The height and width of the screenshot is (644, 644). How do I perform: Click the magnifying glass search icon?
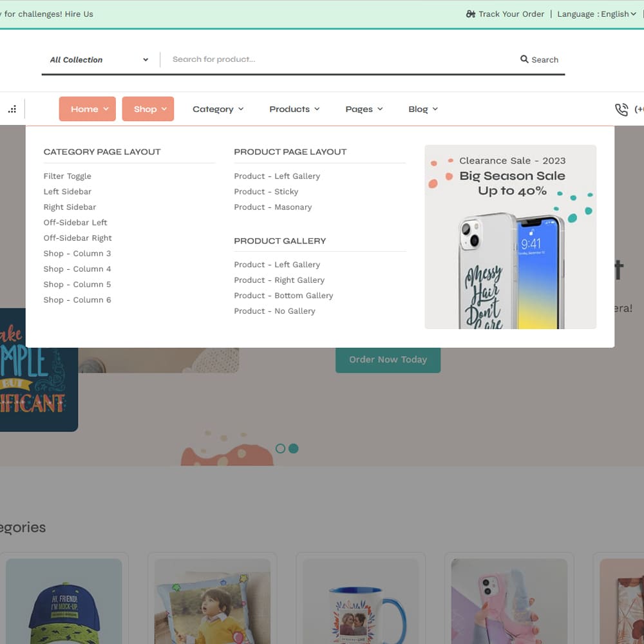tap(524, 59)
